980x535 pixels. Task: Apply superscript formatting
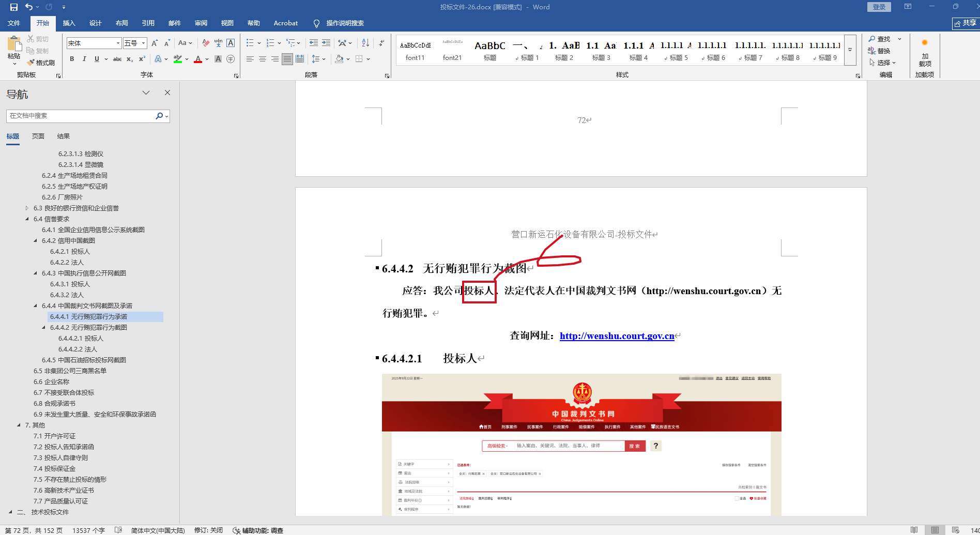142,59
